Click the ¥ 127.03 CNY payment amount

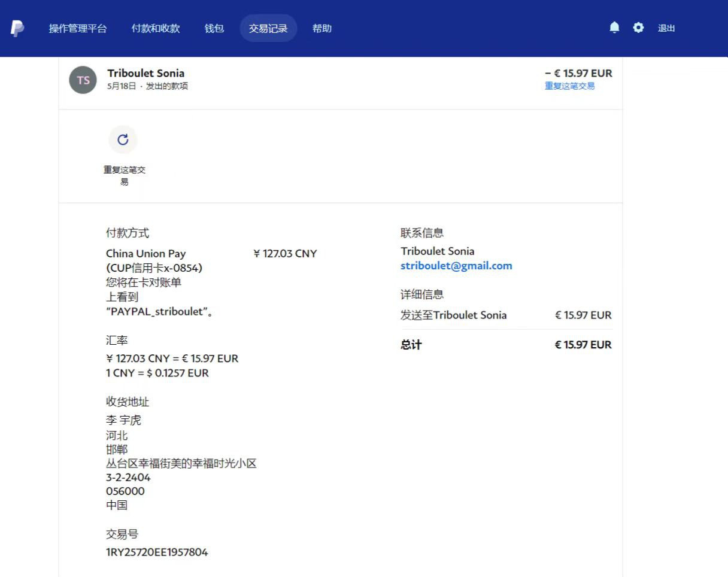285,253
